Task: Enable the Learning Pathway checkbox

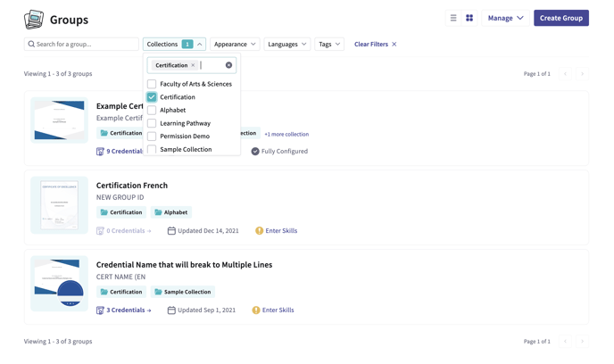Action: 152,123
